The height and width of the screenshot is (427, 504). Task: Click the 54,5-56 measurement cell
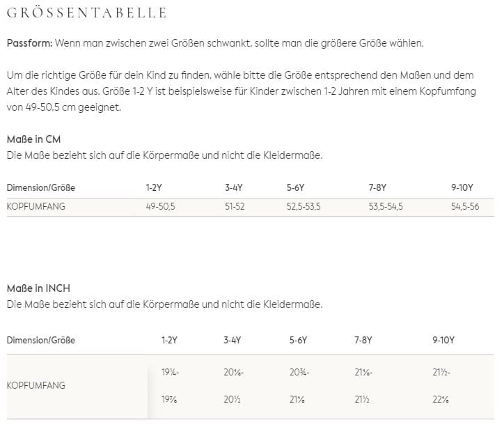click(465, 207)
